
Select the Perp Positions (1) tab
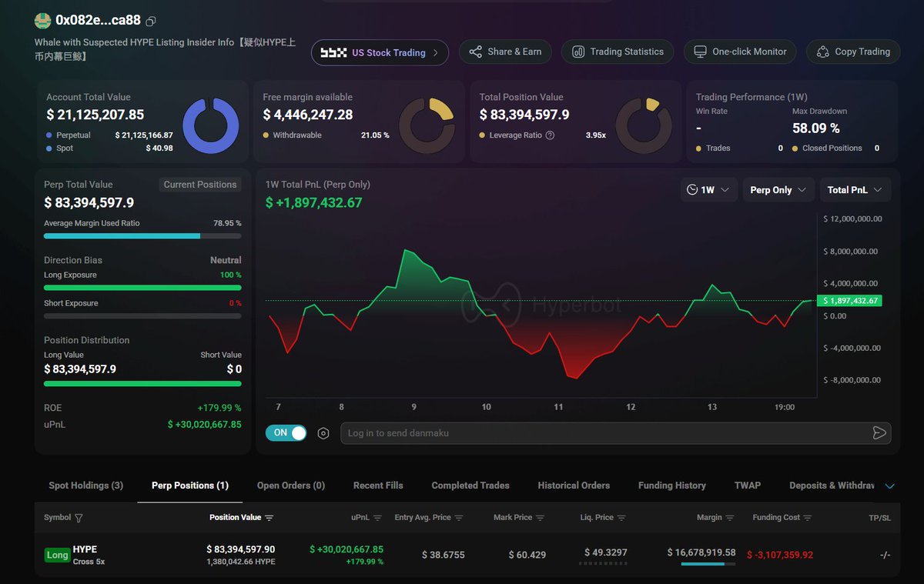pos(190,486)
